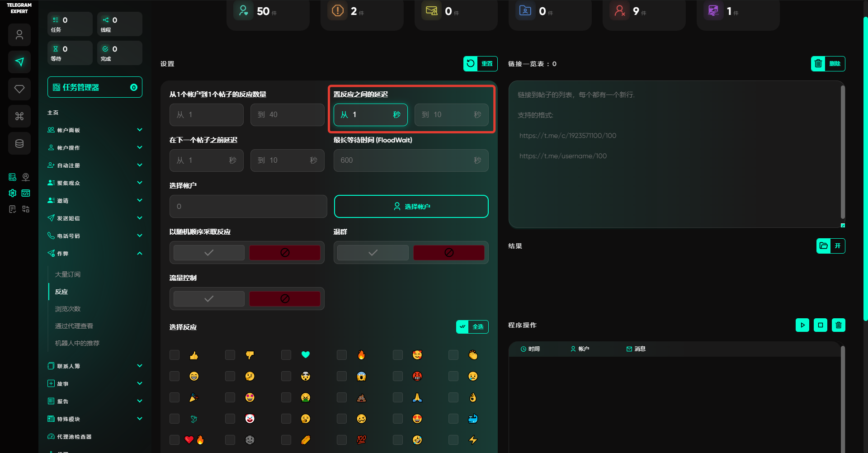Clear program log with trash icon
Viewport: 868px width, 453px height.
click(x=839, y=325)
